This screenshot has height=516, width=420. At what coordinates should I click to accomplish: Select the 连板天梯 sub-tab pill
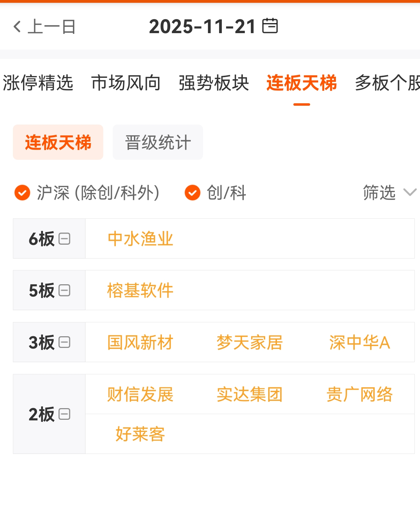point(58,142)
